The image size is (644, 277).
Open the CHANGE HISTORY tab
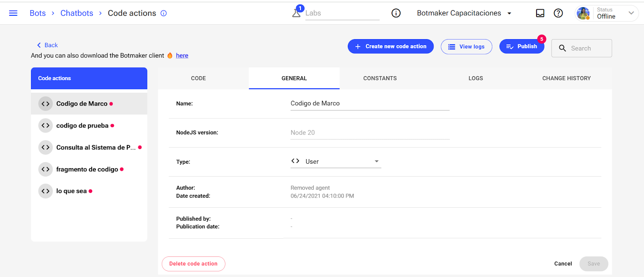pyautogui.click(x=566, y=78)
